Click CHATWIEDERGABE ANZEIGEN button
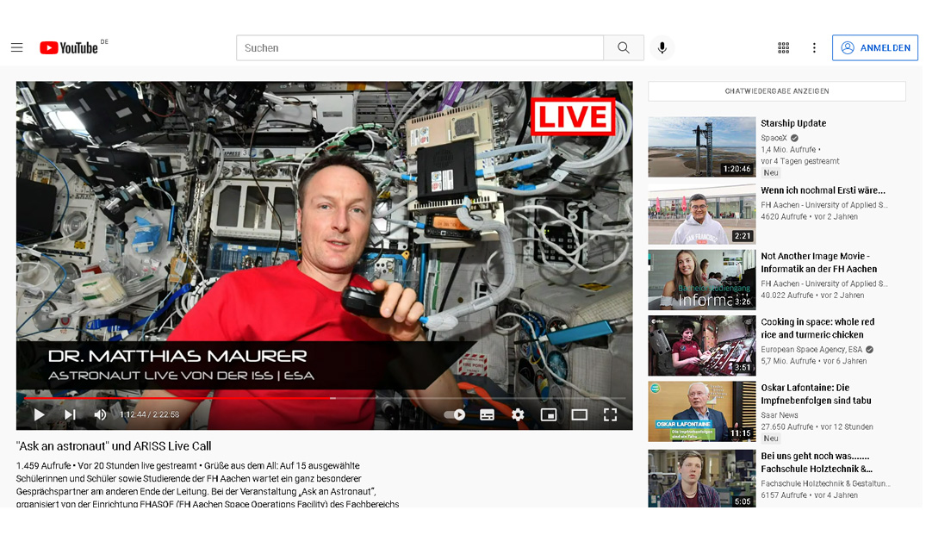 777,91
